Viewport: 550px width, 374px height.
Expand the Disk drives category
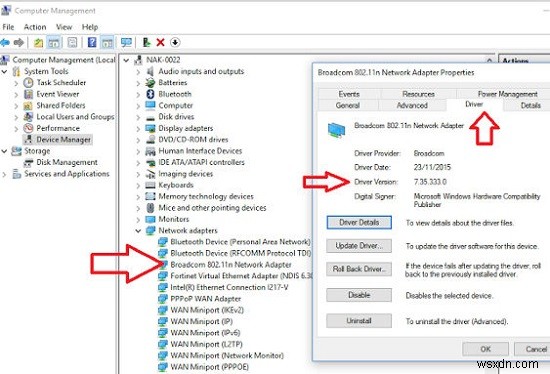138,117
